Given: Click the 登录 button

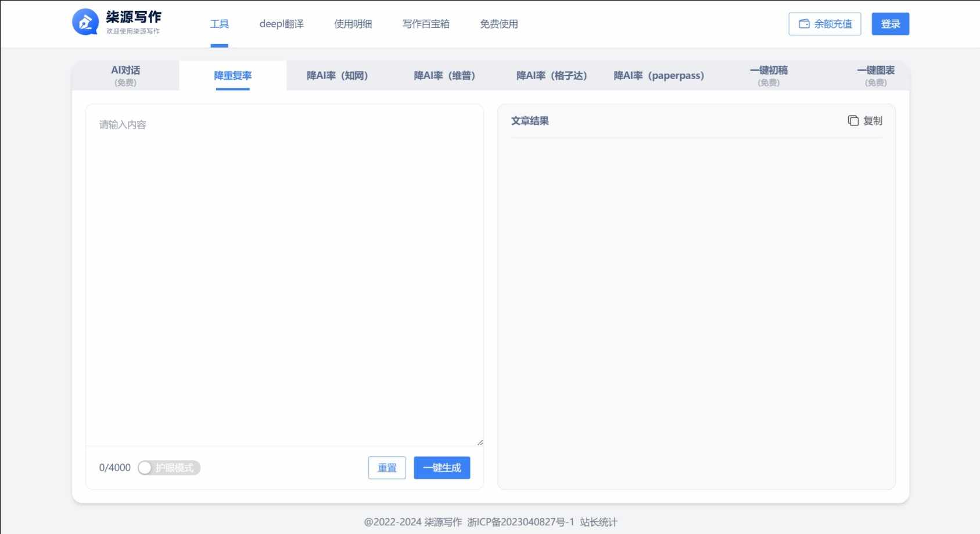Looking at the screenshot, I should (891, 24).
